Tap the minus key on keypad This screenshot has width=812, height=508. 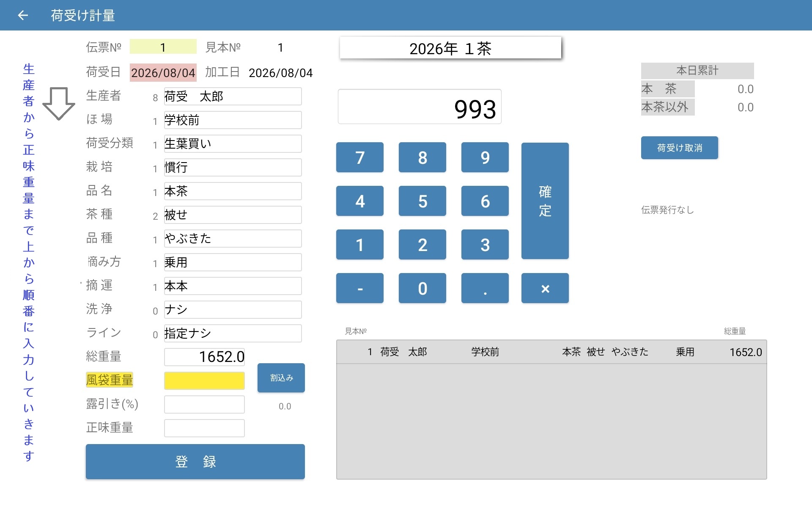click(x=360, y=288)
